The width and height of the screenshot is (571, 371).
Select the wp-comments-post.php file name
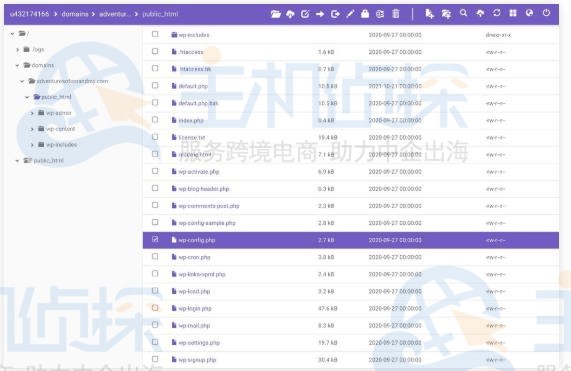[x=209, y=206]
